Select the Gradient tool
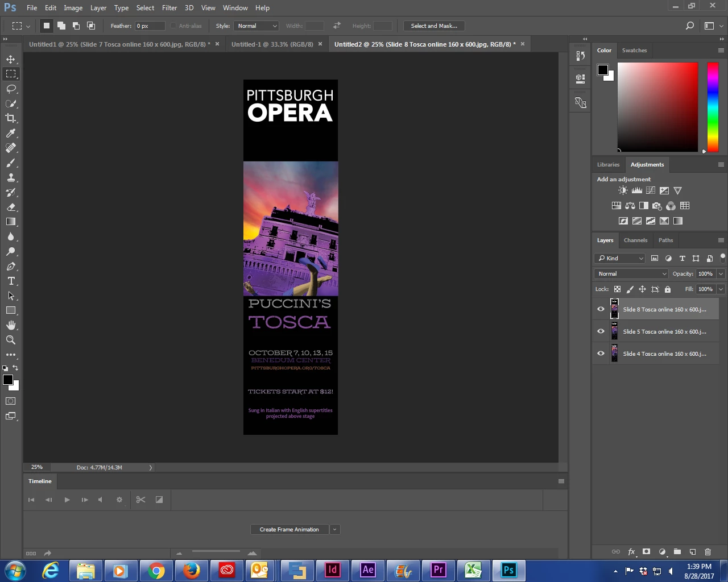Image resolution: width=728 pixels, height=582 pixels. 11,222
